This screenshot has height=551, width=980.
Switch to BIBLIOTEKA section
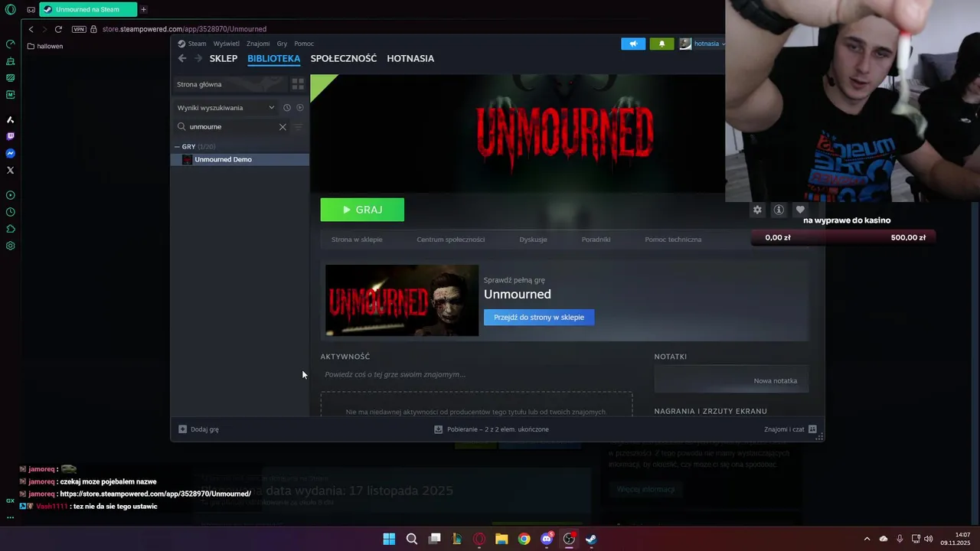coord(273,58)
